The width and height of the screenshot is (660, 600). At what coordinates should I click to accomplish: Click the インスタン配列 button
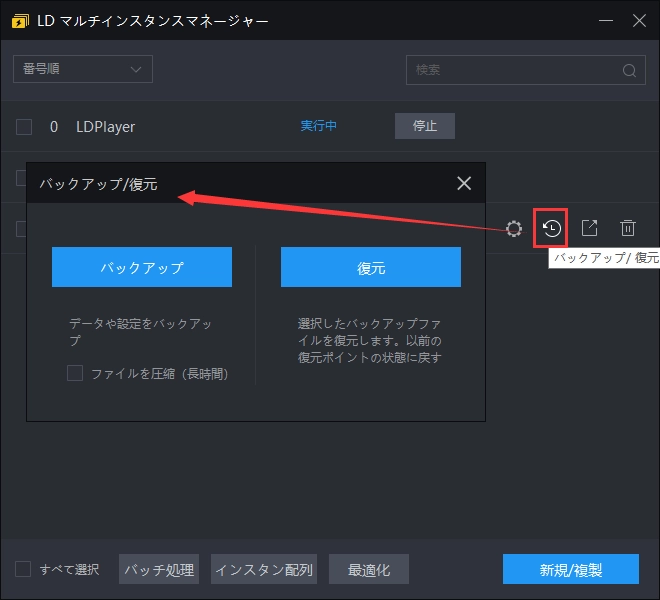264,569
